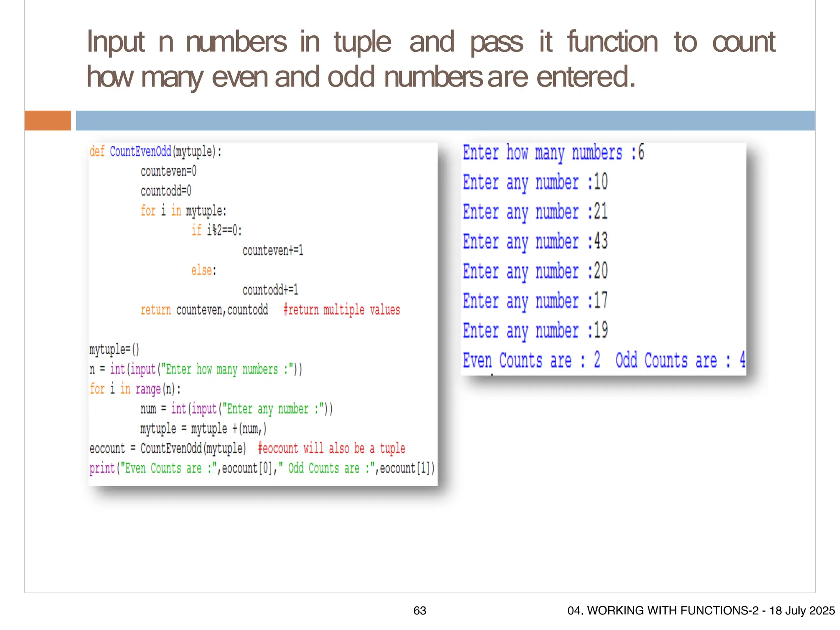The image size is (840, 630).
Task: Click output line 'Enter any number :17'
Action: click(x=535, y=301)
